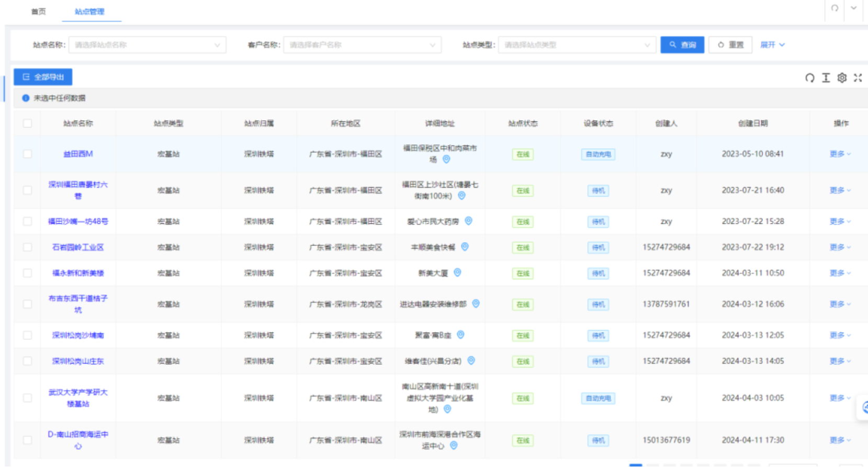Expand more filters with 展开

tap(773, 45)
